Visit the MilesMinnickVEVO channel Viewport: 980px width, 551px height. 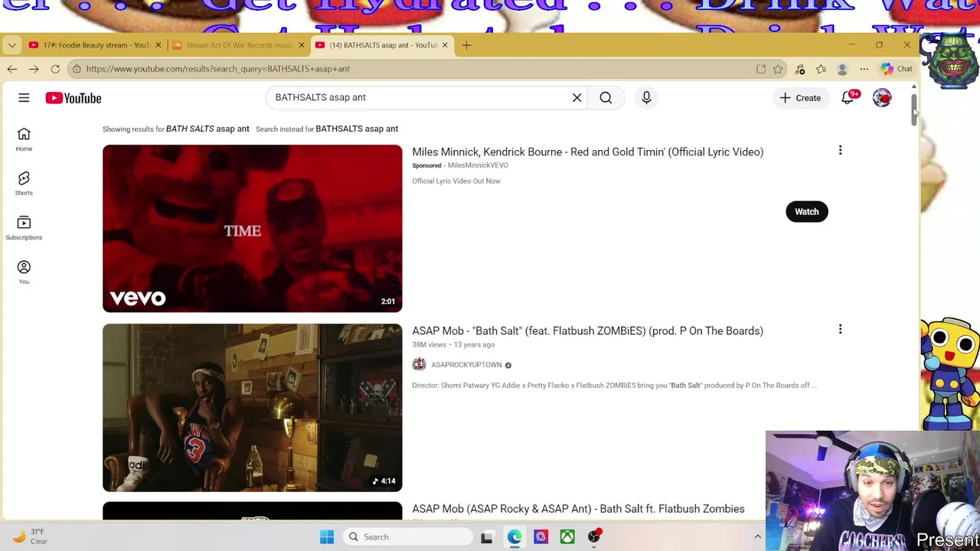478,165
